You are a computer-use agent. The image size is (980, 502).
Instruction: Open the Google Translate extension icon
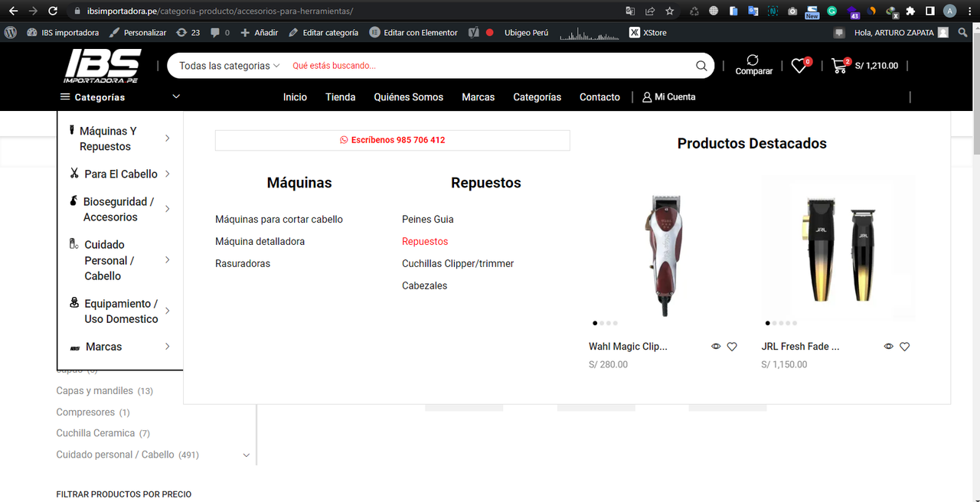click(753, 11)
